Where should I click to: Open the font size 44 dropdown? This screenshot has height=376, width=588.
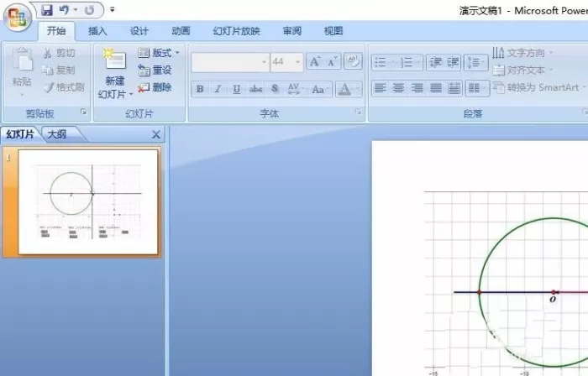click(x=298, y=62)
